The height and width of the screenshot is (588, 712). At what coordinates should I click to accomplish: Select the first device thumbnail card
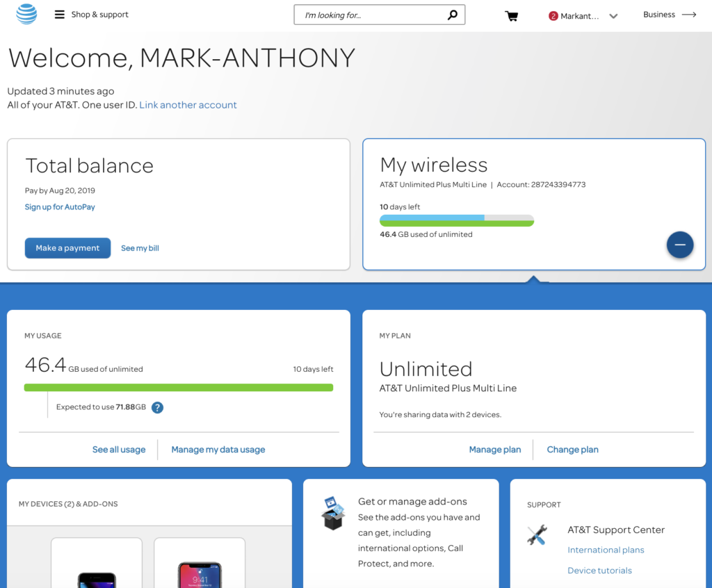[x=96, y=563]
